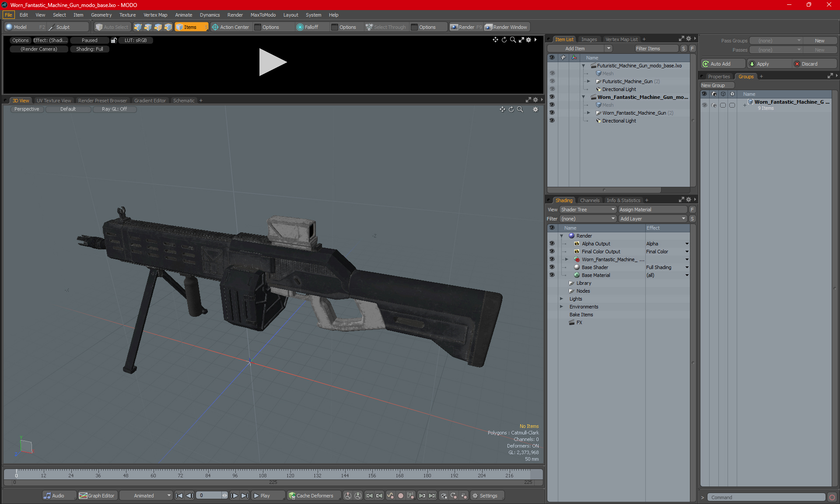
Task: Jump to last frame
Action: [x=245, y=496]
